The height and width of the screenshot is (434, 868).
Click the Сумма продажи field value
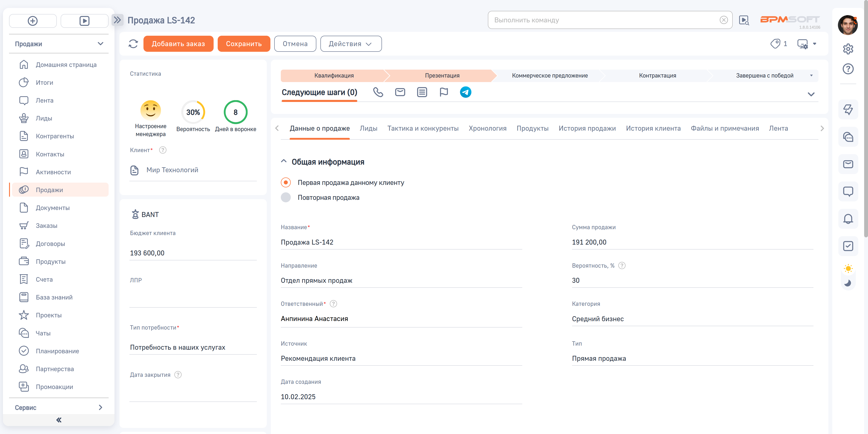click(x=692, y=242)
